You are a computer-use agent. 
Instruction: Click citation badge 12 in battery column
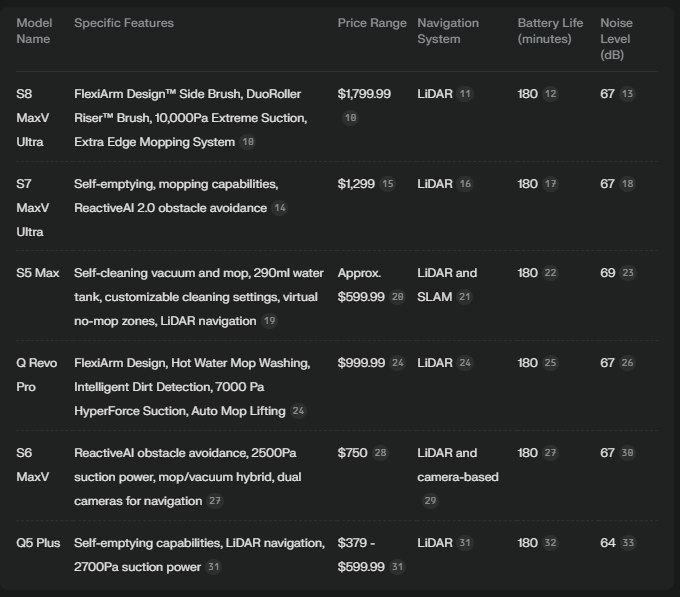tap(550, 94)
